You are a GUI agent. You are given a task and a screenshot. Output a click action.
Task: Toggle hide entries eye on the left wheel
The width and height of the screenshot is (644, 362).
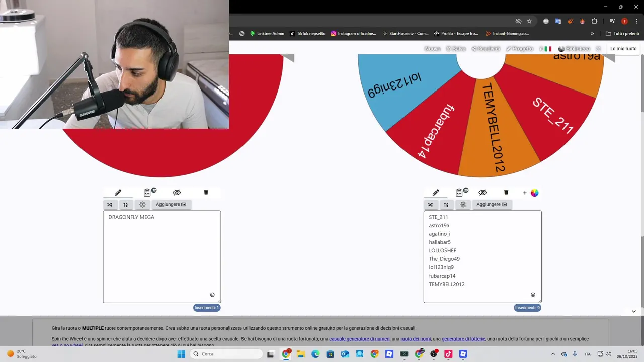click(177, 193)
